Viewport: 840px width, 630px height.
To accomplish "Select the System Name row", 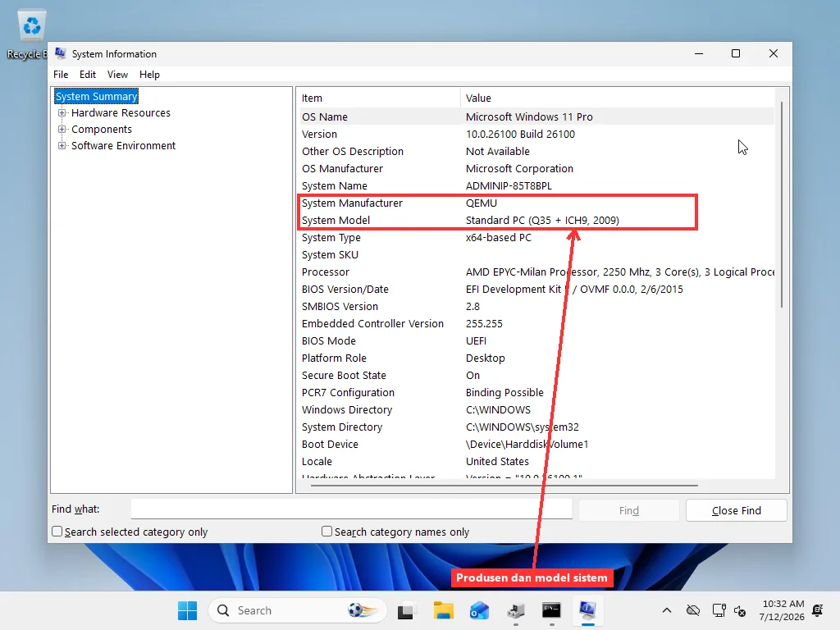I will pos(536,186).
